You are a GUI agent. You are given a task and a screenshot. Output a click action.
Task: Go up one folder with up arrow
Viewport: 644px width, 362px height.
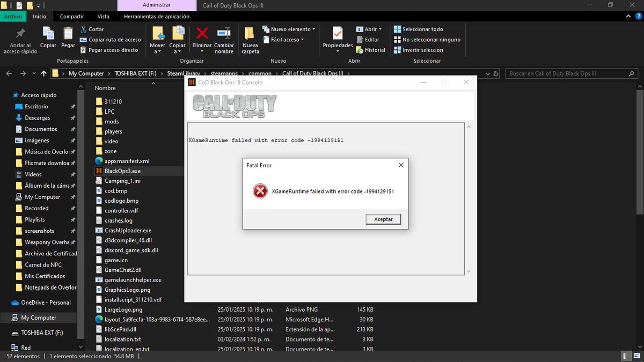pyautogui.click(x=43, y=73)
